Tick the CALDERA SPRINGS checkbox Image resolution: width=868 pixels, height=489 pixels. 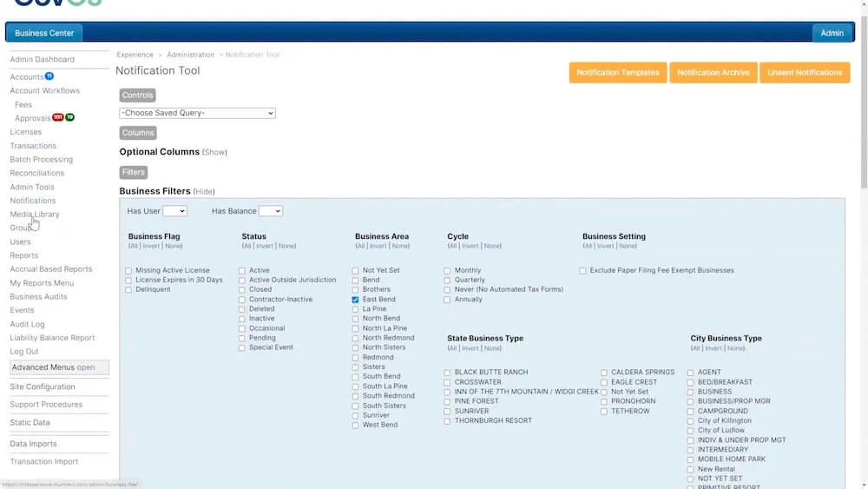[604, 373]
